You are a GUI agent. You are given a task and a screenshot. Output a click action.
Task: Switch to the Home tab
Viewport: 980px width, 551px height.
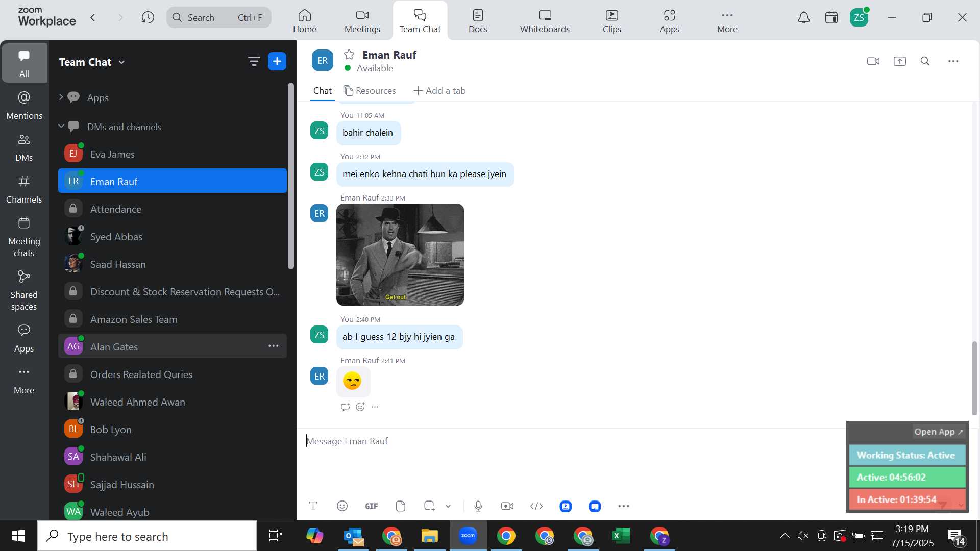(305, 21)
